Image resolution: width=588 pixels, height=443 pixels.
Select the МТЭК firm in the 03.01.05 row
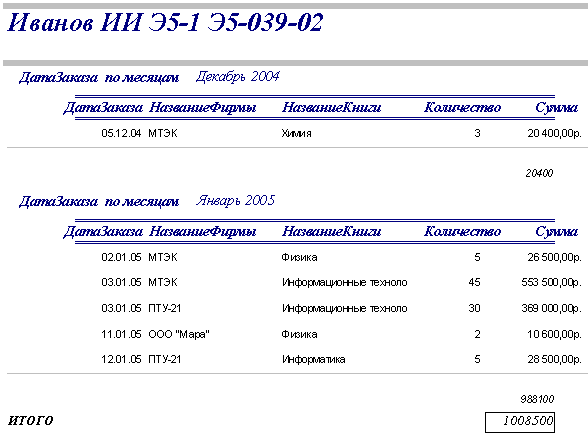163,282
